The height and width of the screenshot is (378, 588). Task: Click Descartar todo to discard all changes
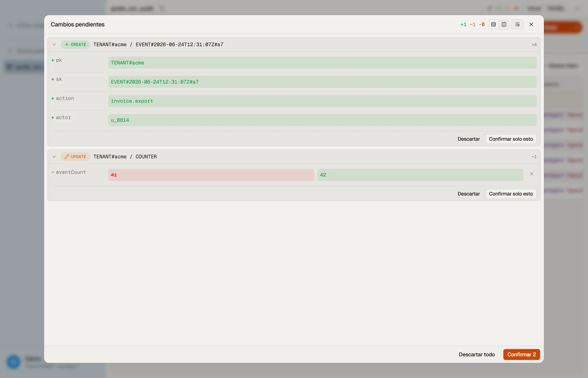[476, 354]
